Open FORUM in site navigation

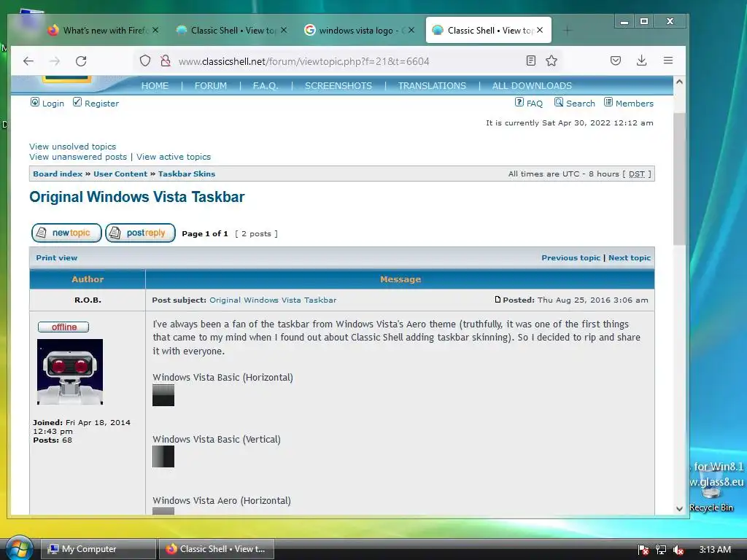pos(211,86)
